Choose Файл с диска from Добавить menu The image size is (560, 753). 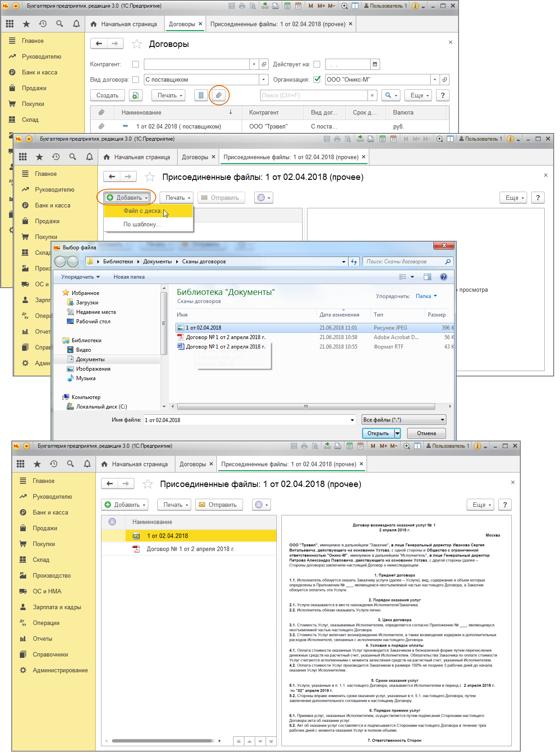click(x=142, y=211)
